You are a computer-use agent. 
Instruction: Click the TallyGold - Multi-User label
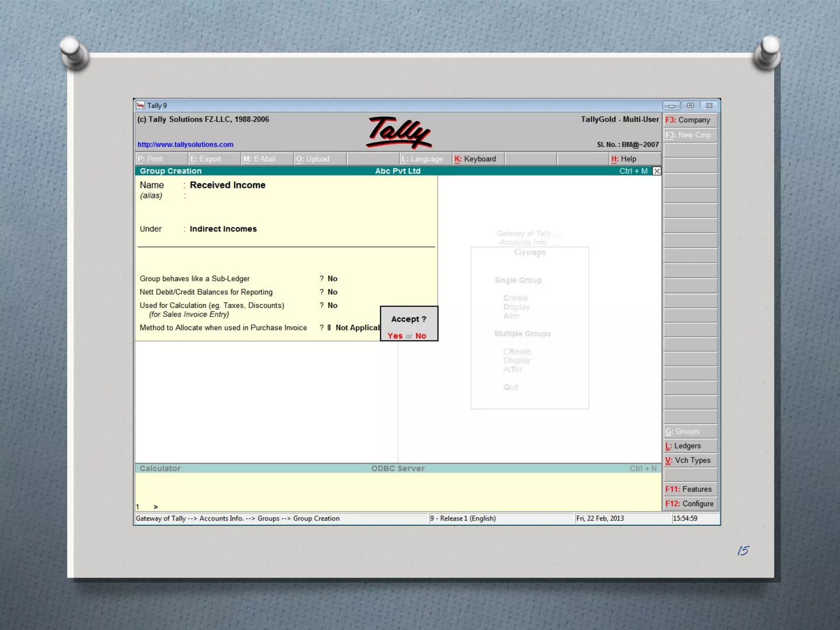pos(620,119)
